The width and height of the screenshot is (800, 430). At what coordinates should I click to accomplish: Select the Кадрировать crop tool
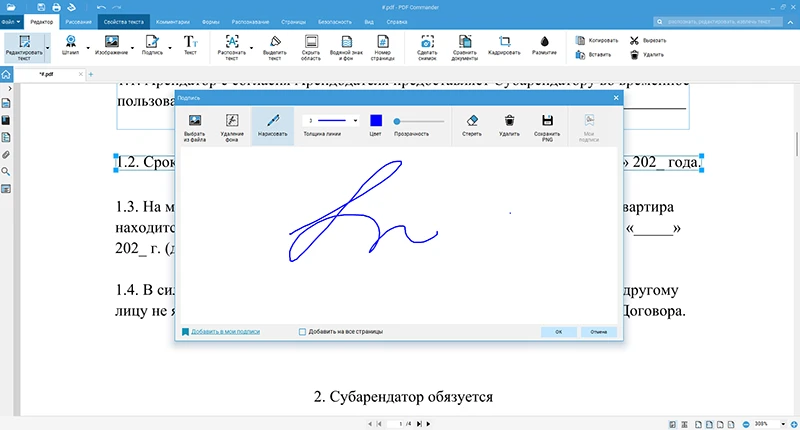504,45
